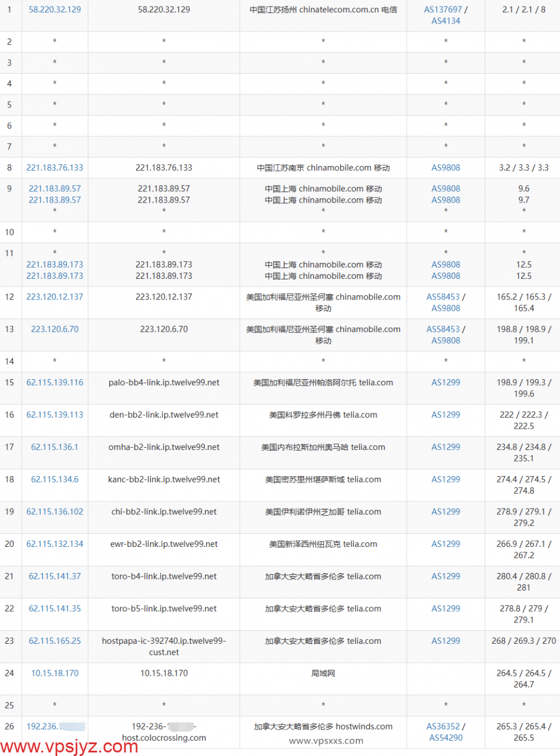Screen dimensions: 560x756
Task: Open the AS9808 link in hop 8's row
Action: coord(445,168)
